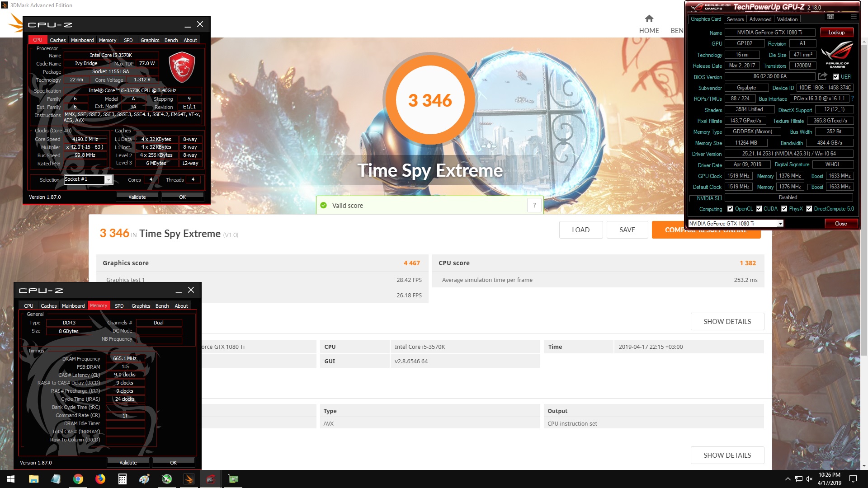Open the Windows Start menu

point(11,479)
